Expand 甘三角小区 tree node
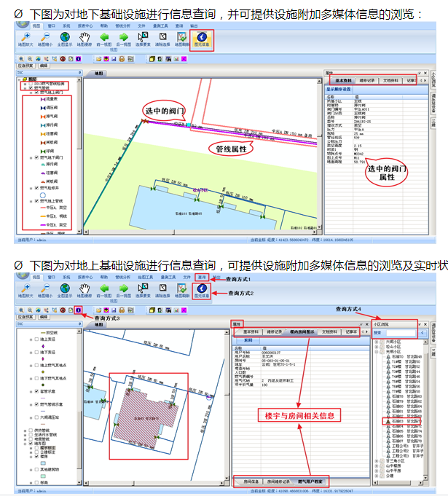 (x=376, y=461)
